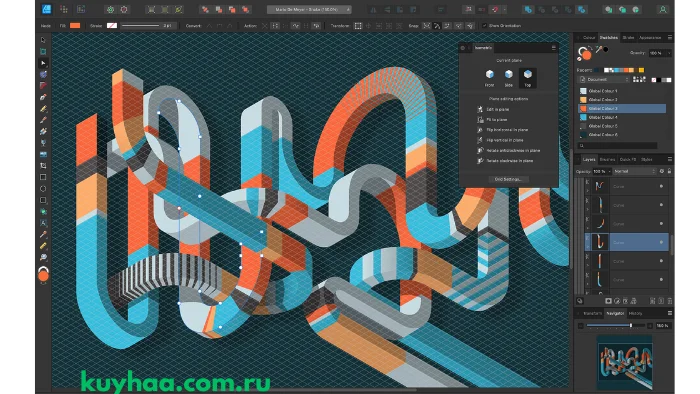Click the Move to Back arrange icon
The height and width of the screenshot is (394, 700).
point(205,9)
